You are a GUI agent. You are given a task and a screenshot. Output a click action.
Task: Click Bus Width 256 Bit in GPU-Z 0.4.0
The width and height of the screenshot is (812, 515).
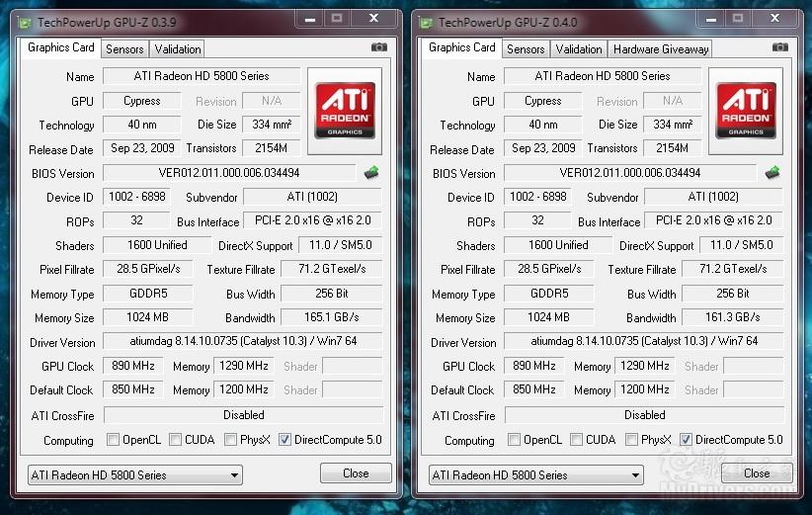click(733, 294)
